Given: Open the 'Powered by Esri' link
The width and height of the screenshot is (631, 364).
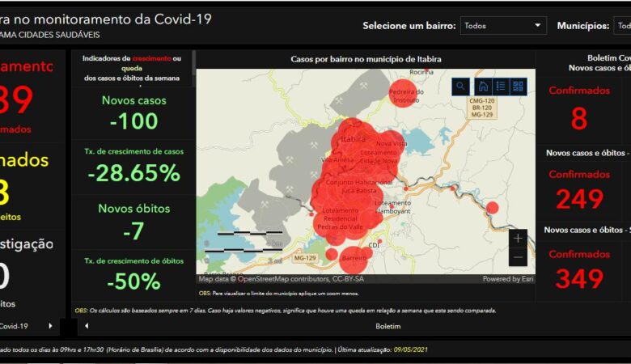Looking at the screenshot, I should coord(507,279).
